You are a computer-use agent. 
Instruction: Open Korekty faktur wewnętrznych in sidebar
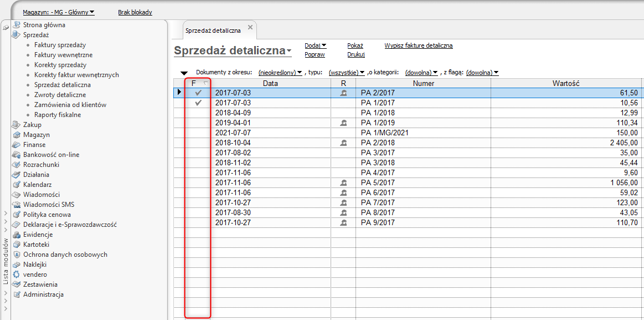[x=77, y=75]
